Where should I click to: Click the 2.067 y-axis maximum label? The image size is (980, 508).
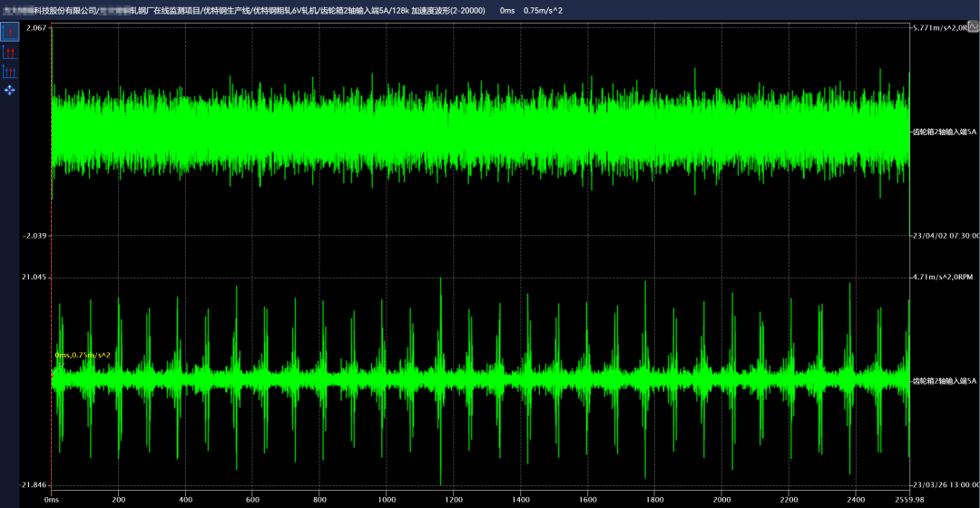click(x=36, y=29)
